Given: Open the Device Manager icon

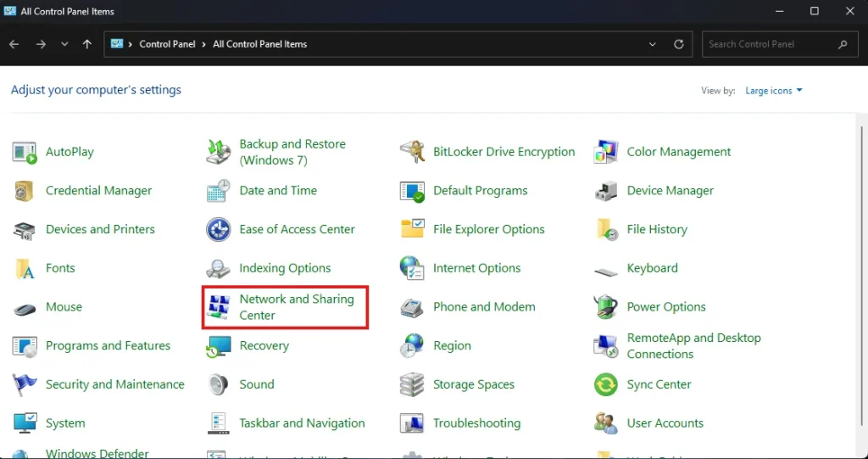Looking at the screenshot, I should tap(605, 191).
